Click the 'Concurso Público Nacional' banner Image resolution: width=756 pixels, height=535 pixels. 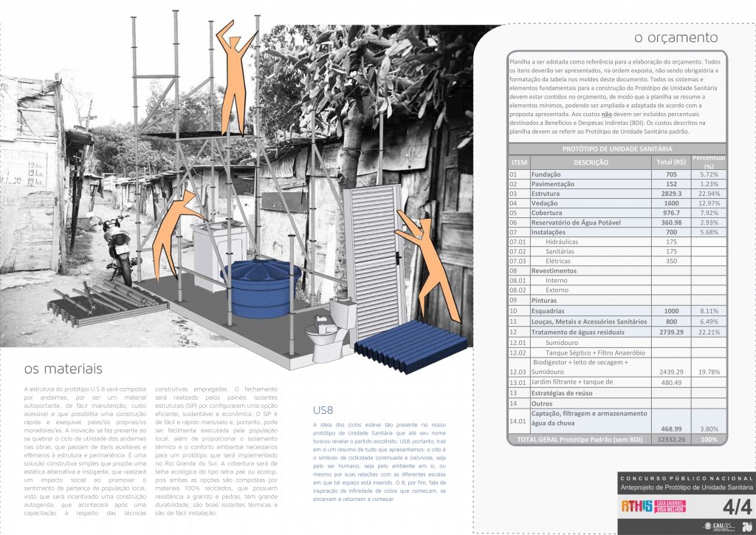[x=686, y=478]
